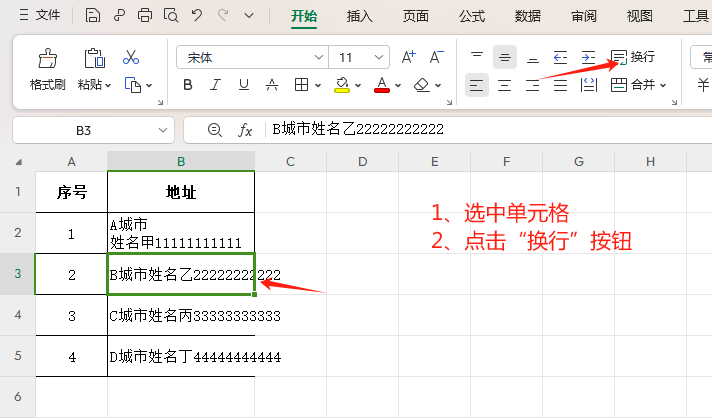Open the 文件 file menu
The height and width of the screenshot is (418, 712).
pos(40,15)
